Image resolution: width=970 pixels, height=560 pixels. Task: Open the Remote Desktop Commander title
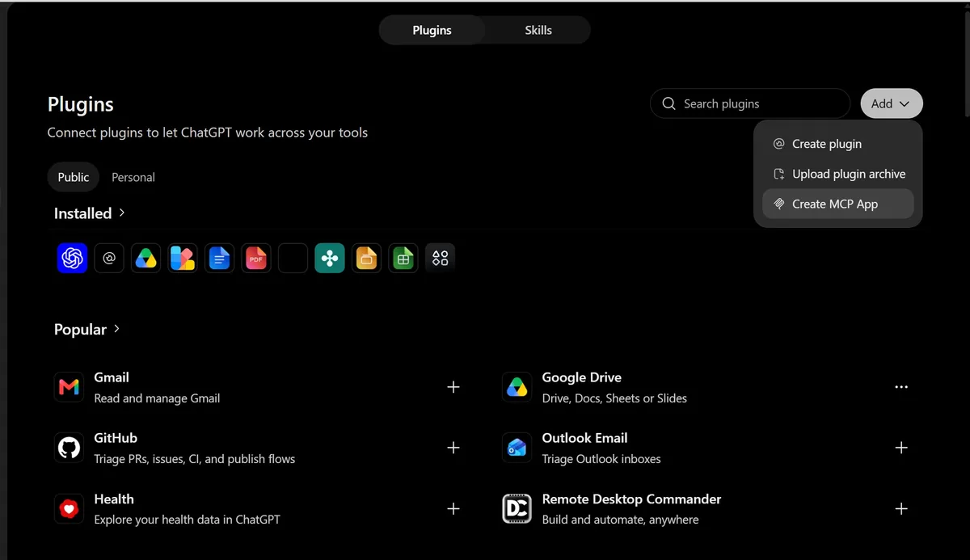tap(632, 499)
